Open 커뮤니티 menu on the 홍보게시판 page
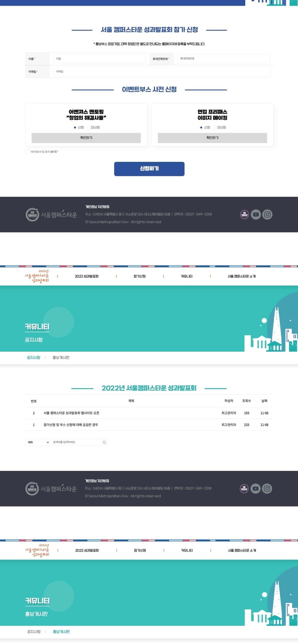The width and height of the screenshot is (298, 644). [x=187, y=550]
